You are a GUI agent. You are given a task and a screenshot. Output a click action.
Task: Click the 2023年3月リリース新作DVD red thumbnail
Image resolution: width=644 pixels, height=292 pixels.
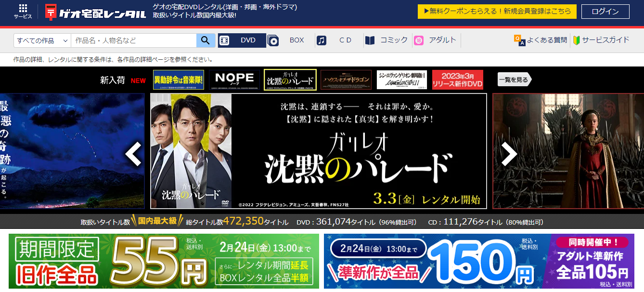457,80
